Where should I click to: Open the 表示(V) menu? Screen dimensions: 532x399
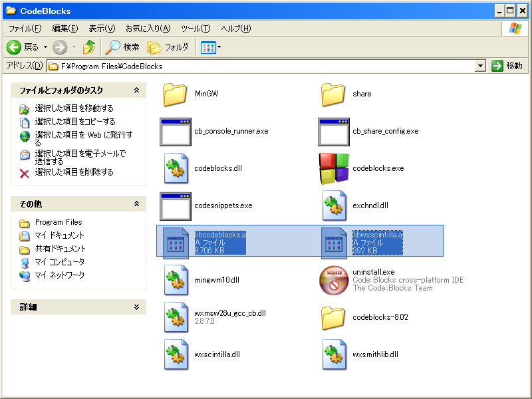(102, 29)
